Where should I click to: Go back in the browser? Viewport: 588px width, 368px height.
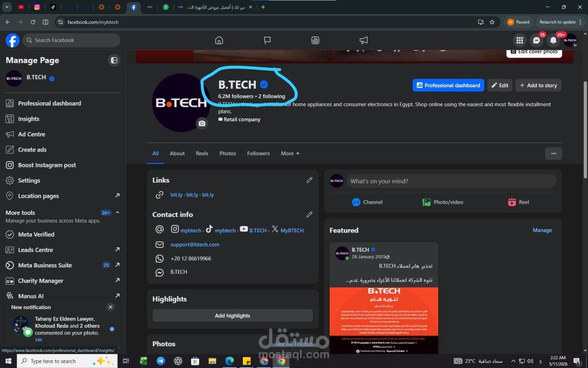click(x=8, y=22)
